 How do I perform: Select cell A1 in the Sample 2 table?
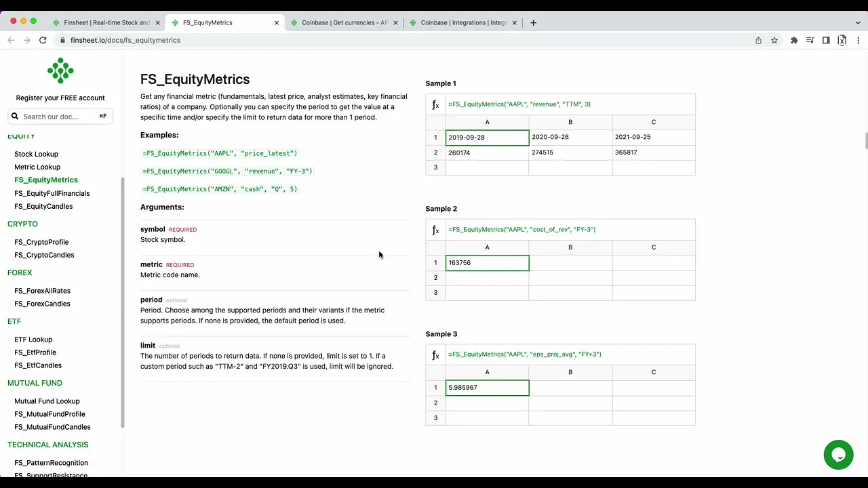pos(487,263)
